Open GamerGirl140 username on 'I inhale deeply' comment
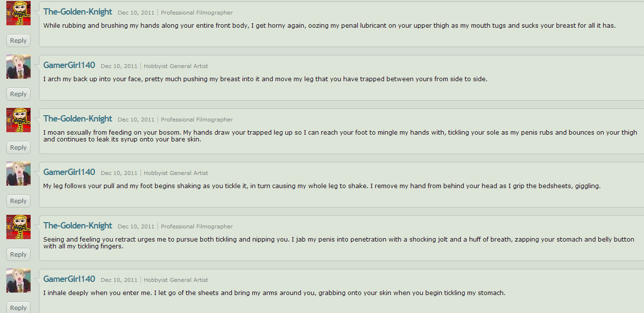Image resolution: width=644 pixels, height=313 pixels. click(69, 279)
